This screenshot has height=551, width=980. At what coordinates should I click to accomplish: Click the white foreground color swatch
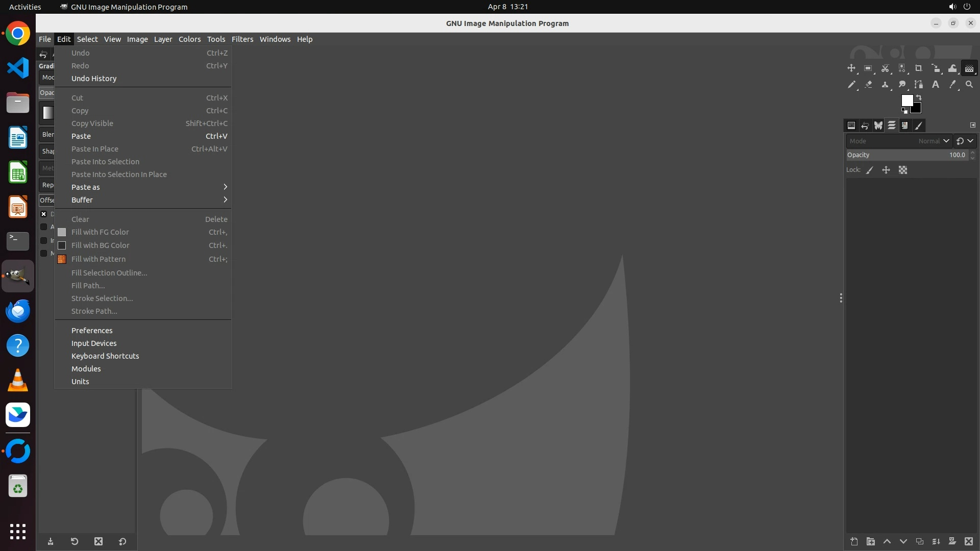point(906,100)
